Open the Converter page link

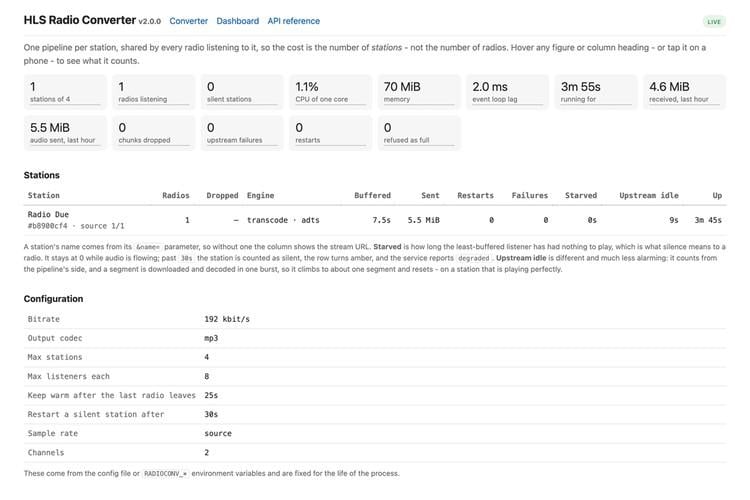pyautogui.click(x=188, y=21)
